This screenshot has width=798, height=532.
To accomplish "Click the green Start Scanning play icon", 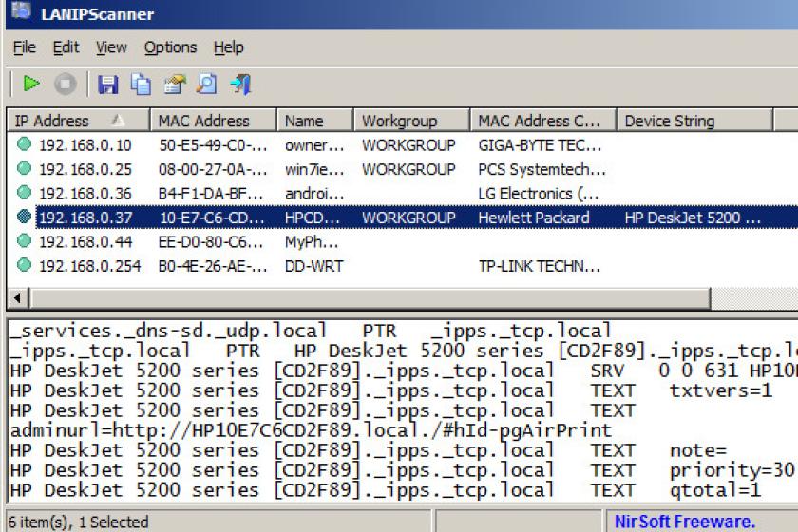I will (31, 84).
